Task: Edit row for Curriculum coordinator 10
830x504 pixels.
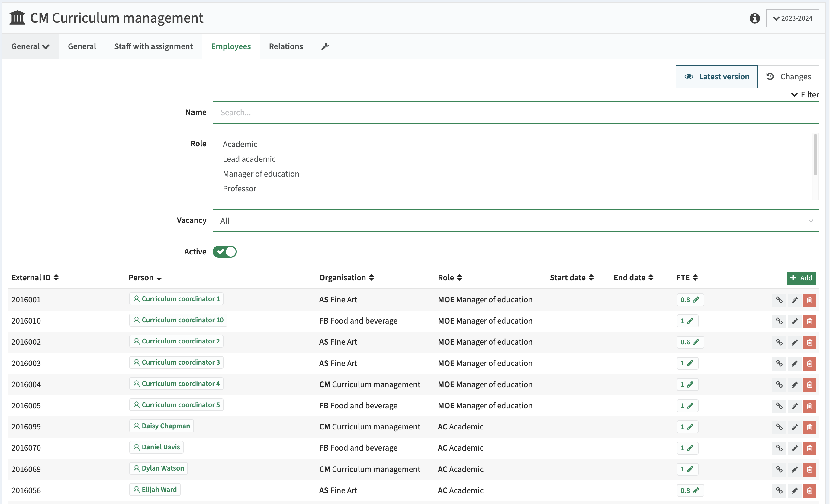Action: coord(794,321)
